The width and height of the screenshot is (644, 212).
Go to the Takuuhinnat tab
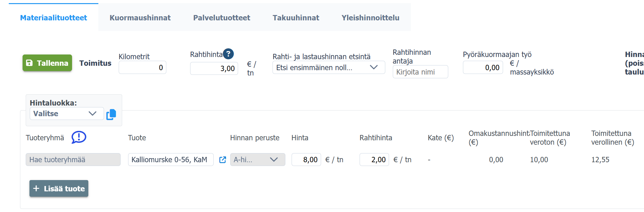pyautogui.click(x=296, y=18)
